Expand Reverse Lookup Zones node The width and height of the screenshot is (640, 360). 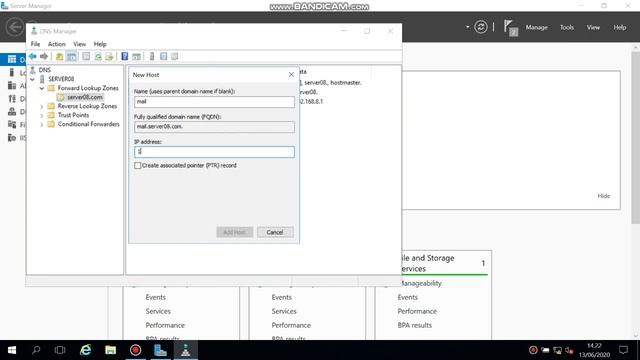click(42, 106)
